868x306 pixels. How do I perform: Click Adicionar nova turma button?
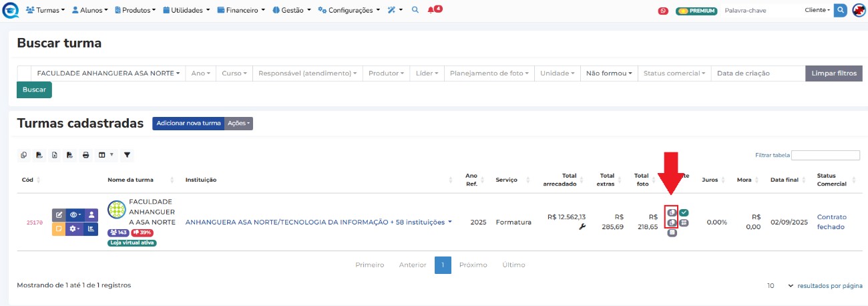pos(188,124)
